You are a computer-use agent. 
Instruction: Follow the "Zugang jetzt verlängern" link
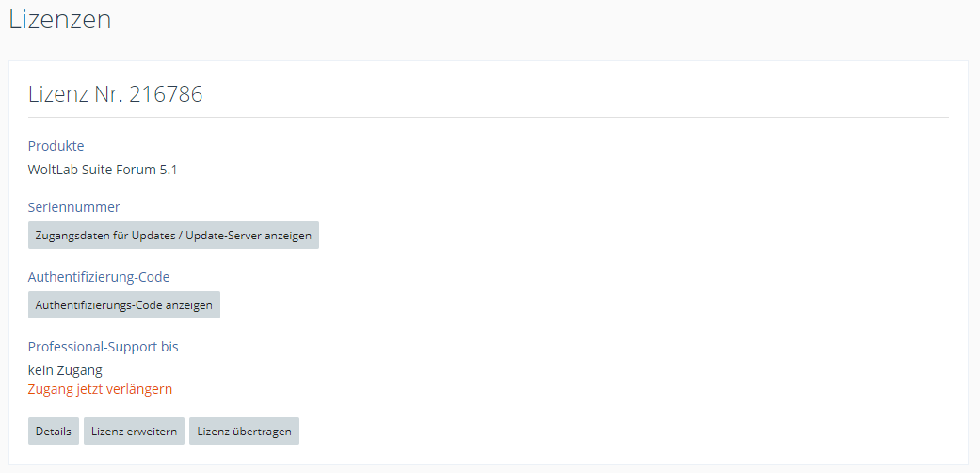click(x=101, y=389)
